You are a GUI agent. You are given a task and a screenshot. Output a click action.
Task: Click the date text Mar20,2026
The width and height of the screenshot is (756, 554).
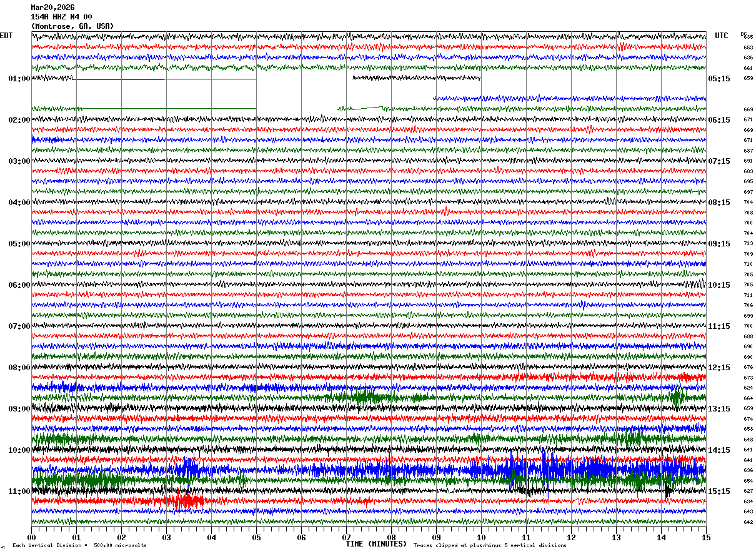[52, 8]
